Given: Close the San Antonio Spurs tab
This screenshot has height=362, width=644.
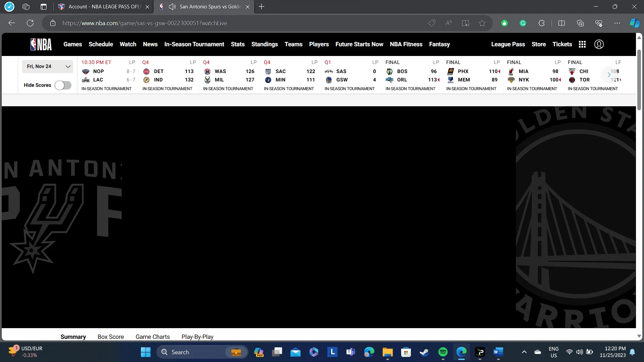Looking at the screenshot, I should click(x=248, y=7).
